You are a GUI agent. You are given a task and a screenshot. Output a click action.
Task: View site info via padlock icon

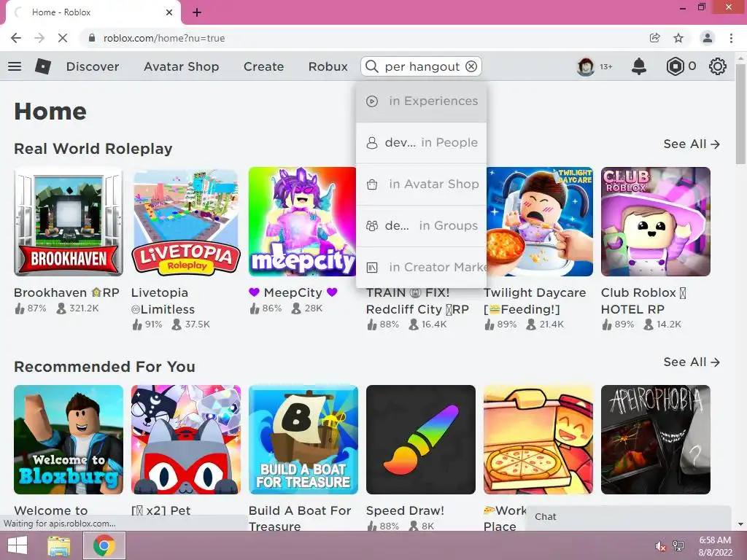tap(92, 38)
